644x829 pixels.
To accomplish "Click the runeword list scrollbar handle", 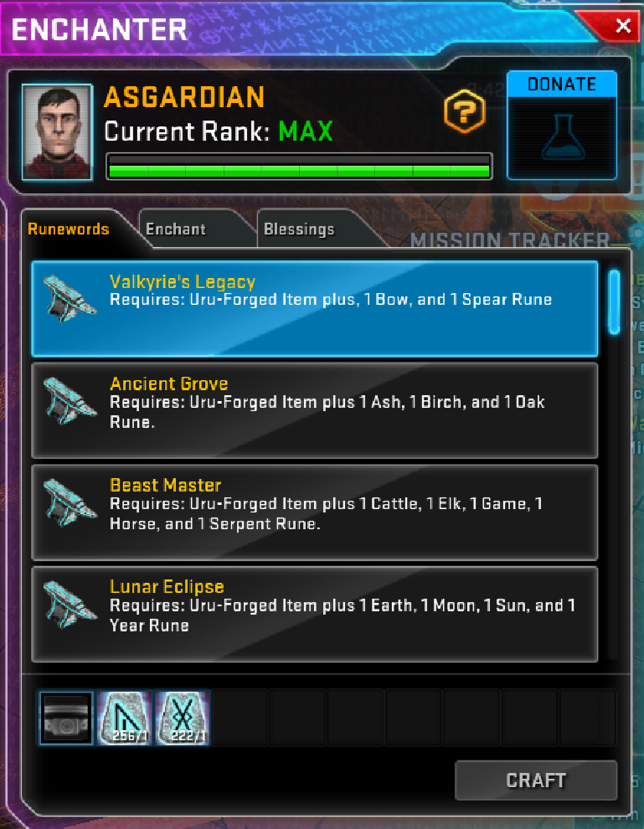I will (x=614, y=302).
